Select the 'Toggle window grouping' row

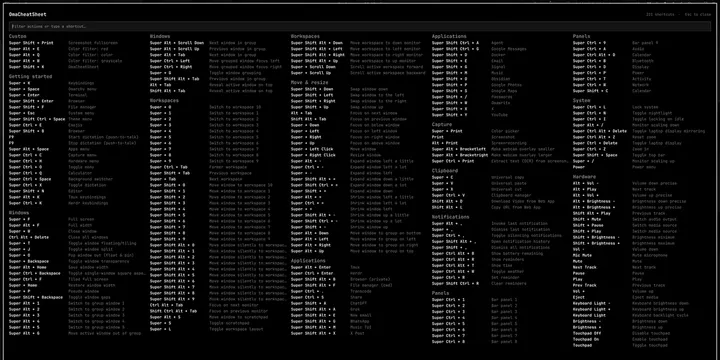tap(218, 73)
